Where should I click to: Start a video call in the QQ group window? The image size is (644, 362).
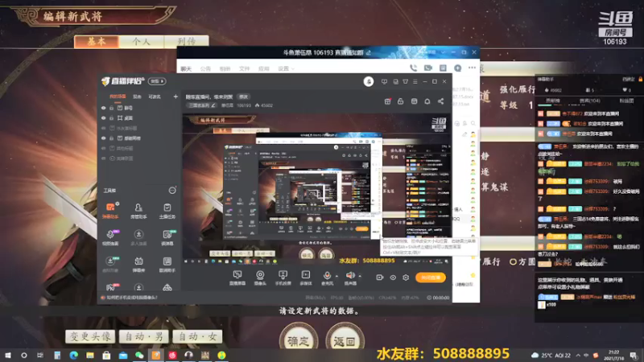click(428, 68)
